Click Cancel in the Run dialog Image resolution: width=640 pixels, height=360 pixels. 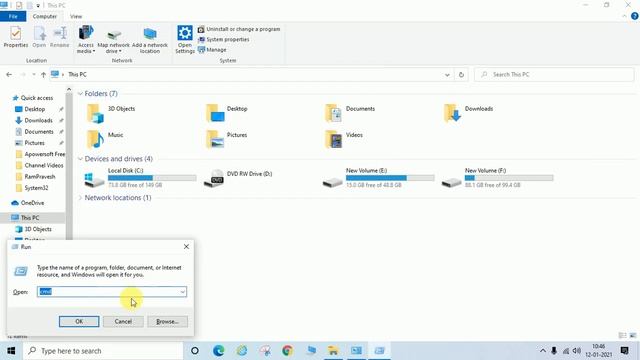(123, 322)
